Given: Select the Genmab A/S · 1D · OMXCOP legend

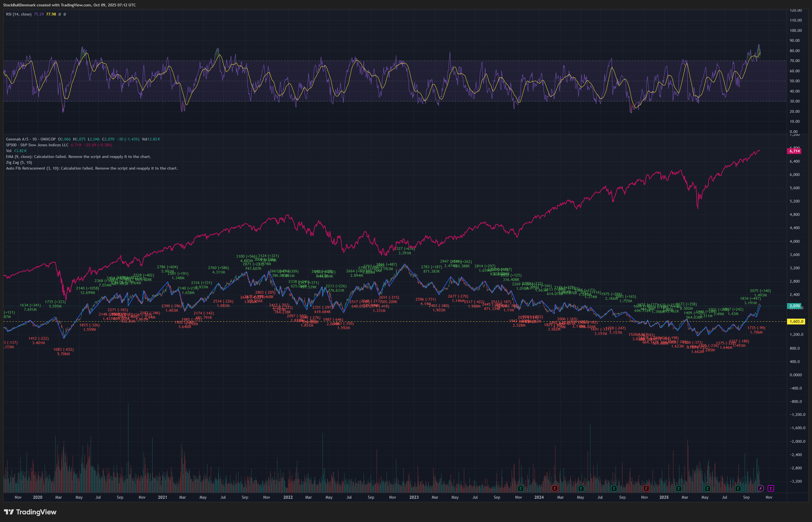Looking at the screenshot, I should pyautogui.click(x=31, y=139).
